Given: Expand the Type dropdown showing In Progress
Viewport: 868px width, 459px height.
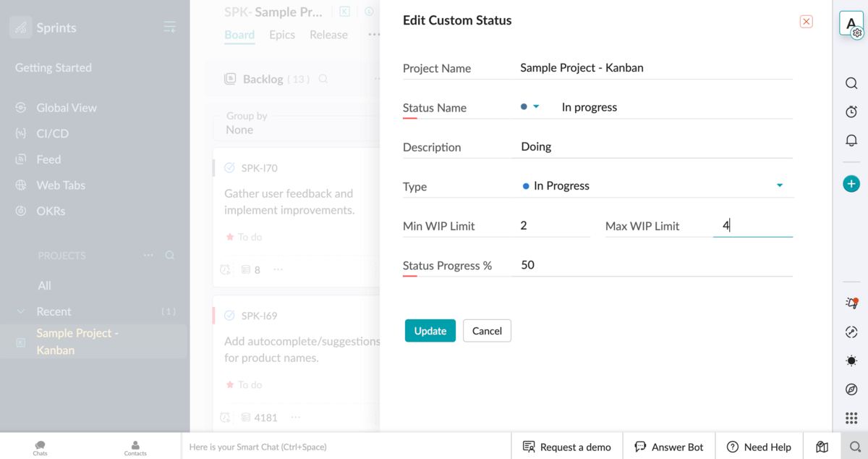Looking at the screenshot, I should 780,185.
